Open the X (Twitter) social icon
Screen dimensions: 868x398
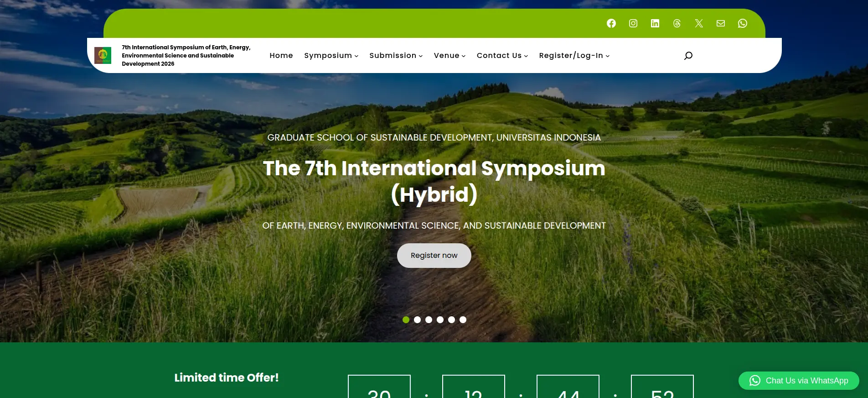pyautogui.click(x=698, y=23)
